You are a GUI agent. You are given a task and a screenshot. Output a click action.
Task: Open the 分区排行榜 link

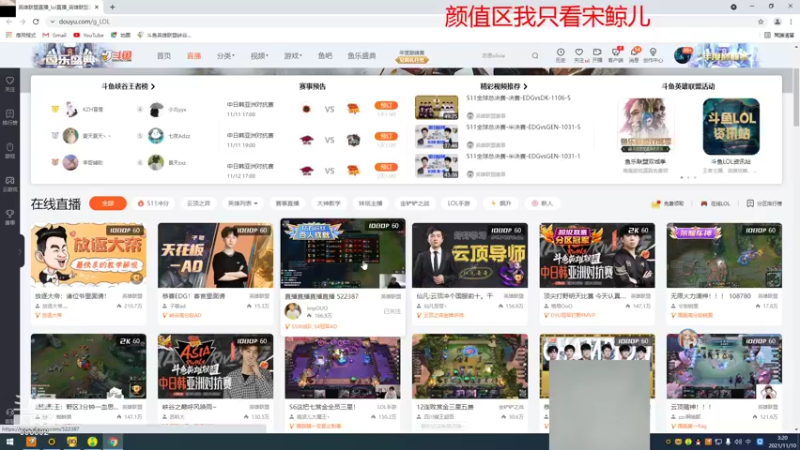point(764,204)
